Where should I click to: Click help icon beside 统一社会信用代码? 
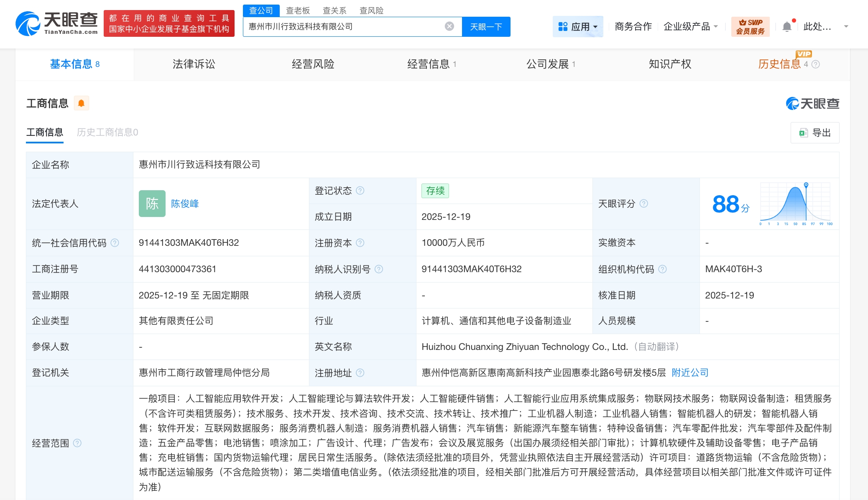click(115, 243)
